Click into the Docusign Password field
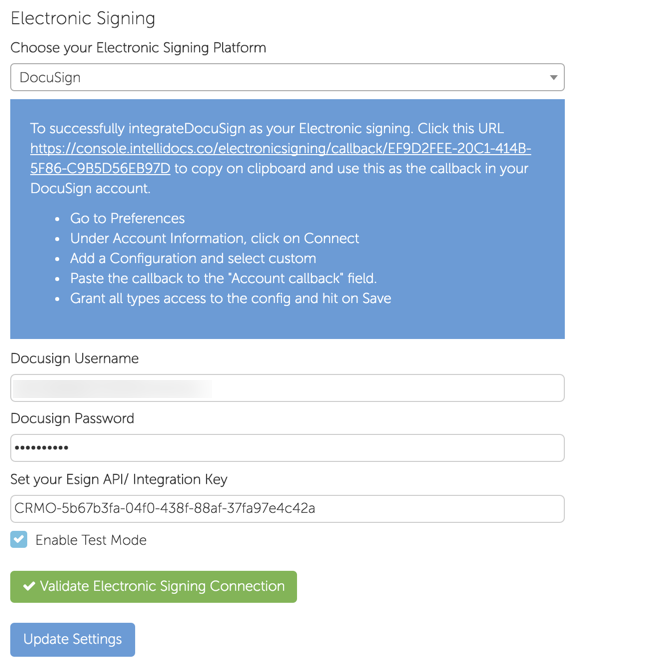666x663 pixels. [287, 448]
